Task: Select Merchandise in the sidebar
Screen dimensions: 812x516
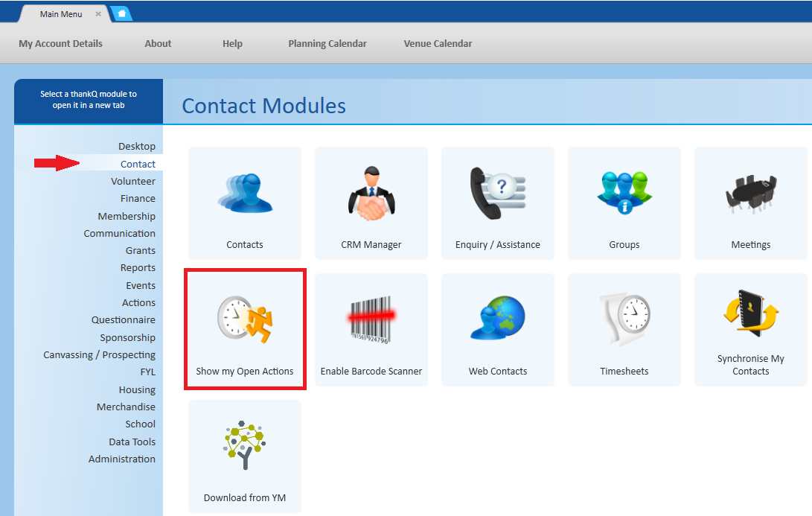Action: [126, 407]
